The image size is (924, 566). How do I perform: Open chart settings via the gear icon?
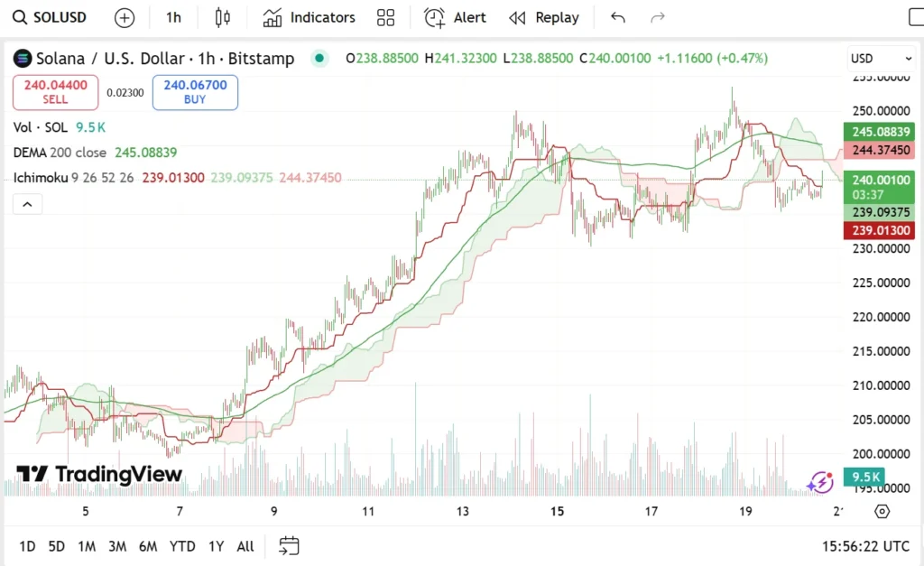point(883,511)
